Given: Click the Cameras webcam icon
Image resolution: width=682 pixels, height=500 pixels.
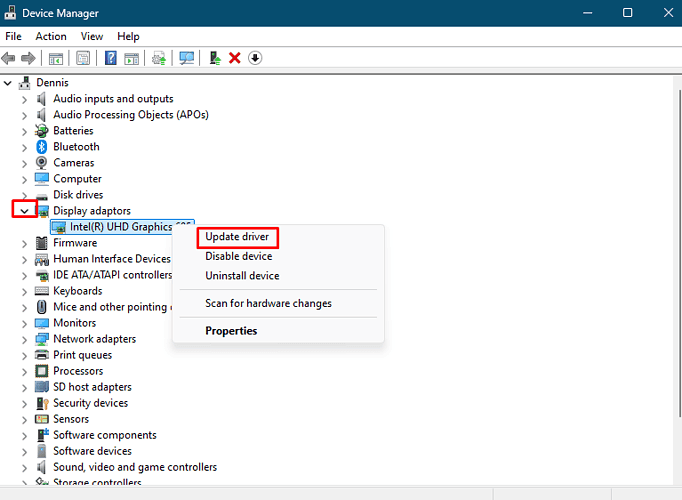Looking at the screenshot, I should click(41, 163).
